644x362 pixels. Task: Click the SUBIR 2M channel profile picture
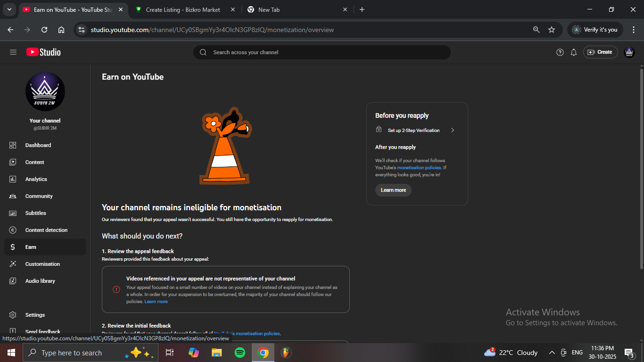tap(45, 92)
